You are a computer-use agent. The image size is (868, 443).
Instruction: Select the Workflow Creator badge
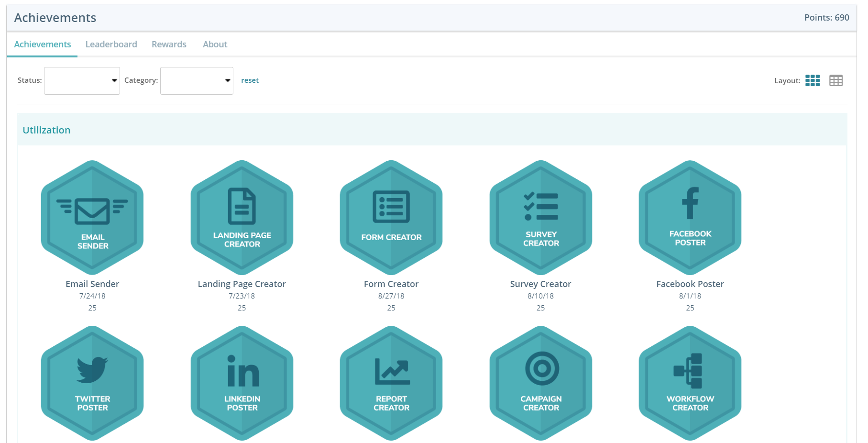pos(690,383)
